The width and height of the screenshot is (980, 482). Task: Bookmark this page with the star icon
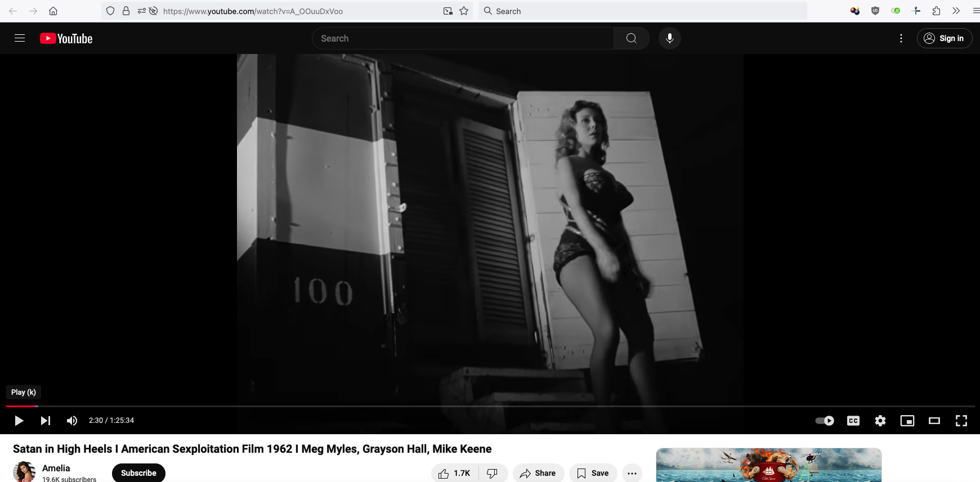464,11
